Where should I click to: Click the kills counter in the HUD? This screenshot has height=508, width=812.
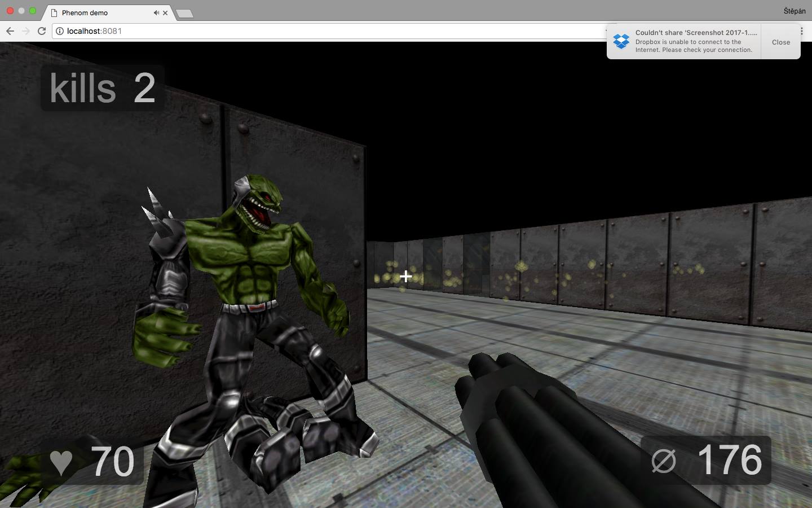pos(103,87)
